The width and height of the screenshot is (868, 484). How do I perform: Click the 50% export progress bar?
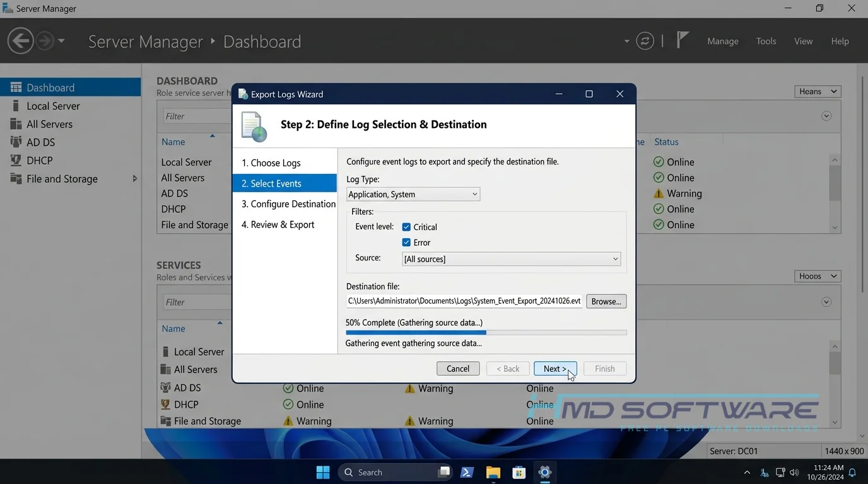[486, 333]
